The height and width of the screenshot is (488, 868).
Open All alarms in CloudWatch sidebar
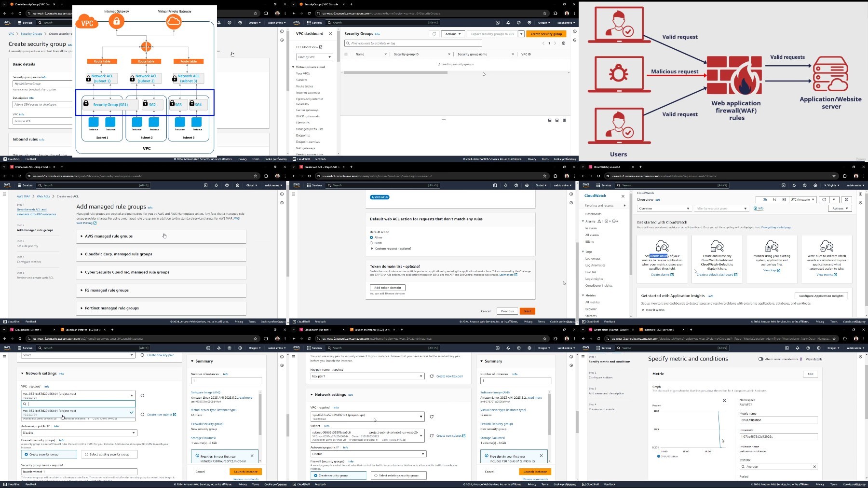[592, 235]
